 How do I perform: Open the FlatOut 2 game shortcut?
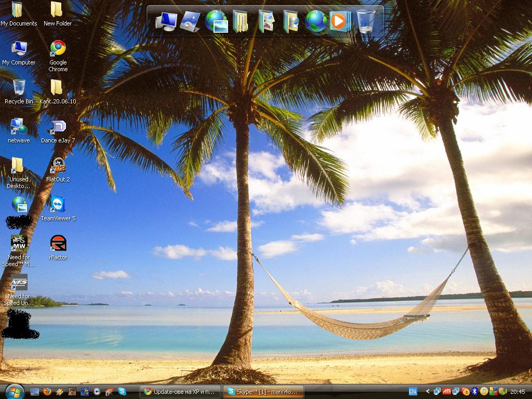click(58, 166)
